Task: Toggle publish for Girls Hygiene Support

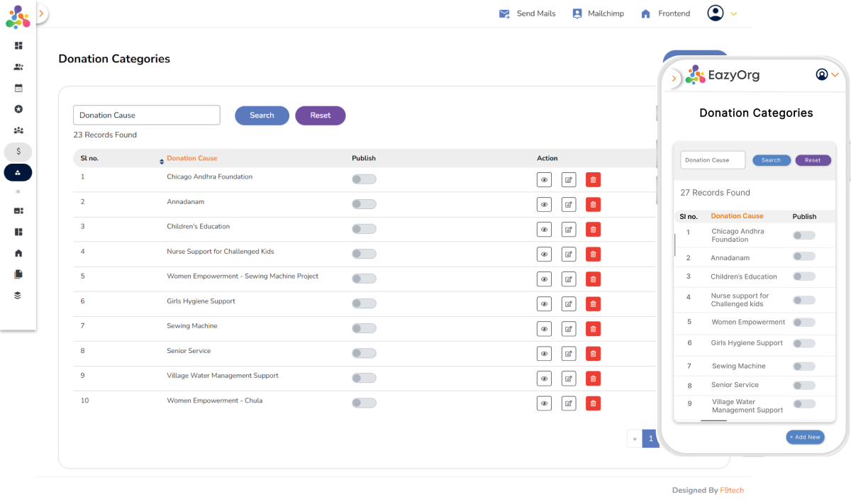Action: coord(364,303)
